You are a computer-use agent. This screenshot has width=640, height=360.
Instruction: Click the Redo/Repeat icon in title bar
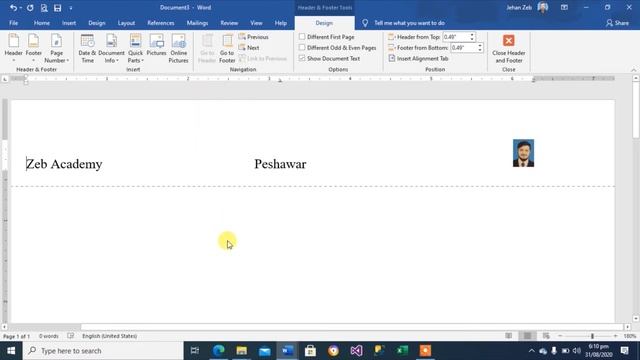30,8
